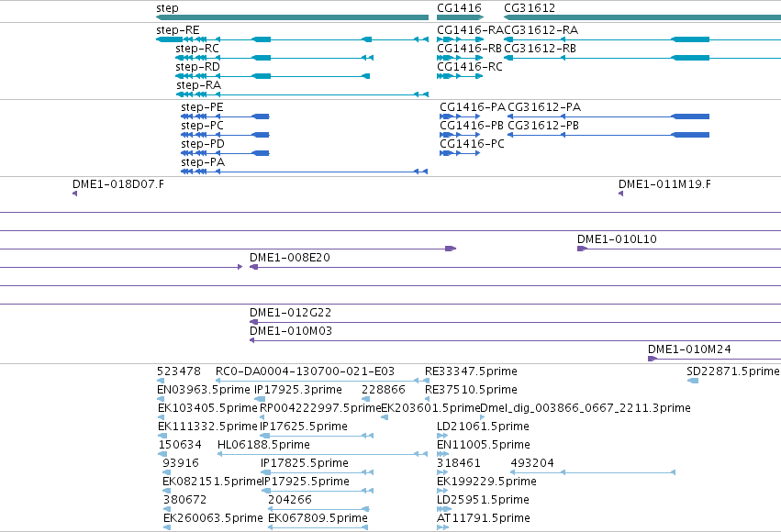The image size is (781, 532).
Task: Open clone DME1-010L10
Action: [x=617, y=239]
